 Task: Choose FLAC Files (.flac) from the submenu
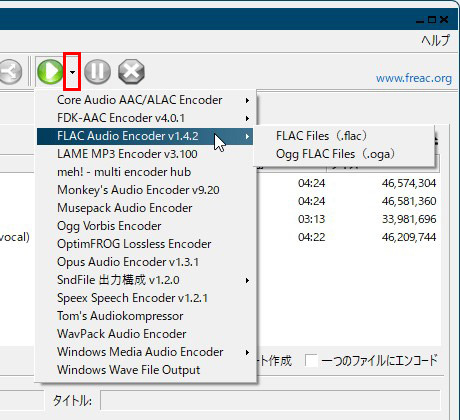[x=344, y=136]
